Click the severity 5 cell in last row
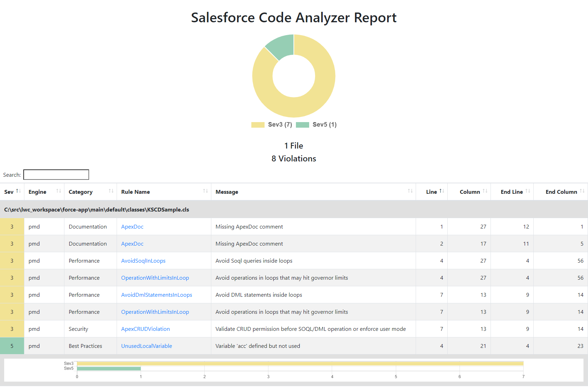The image size is (588, 391). (12, 346)
